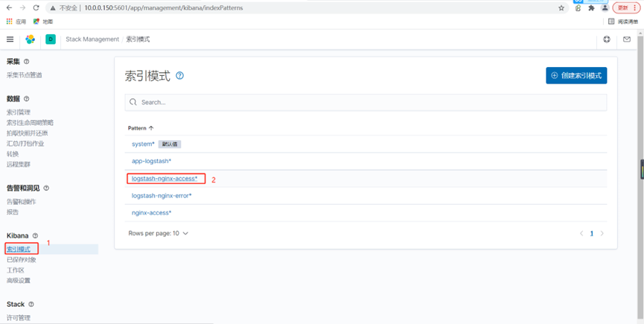Open the reading list

coord(624,22)
